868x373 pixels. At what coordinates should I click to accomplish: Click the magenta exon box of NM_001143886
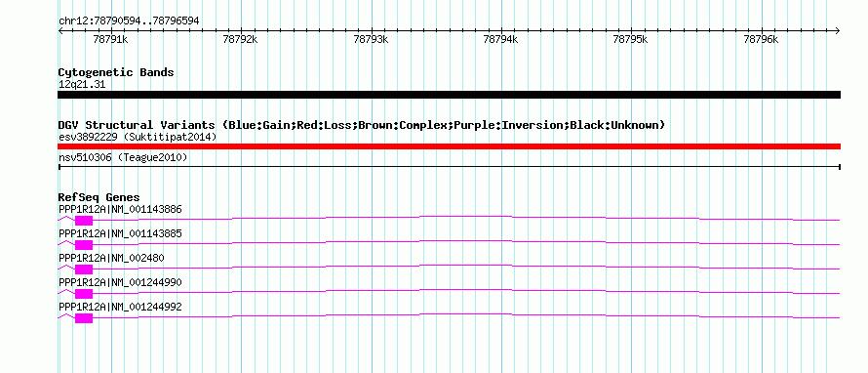click(x=84, y=221)
